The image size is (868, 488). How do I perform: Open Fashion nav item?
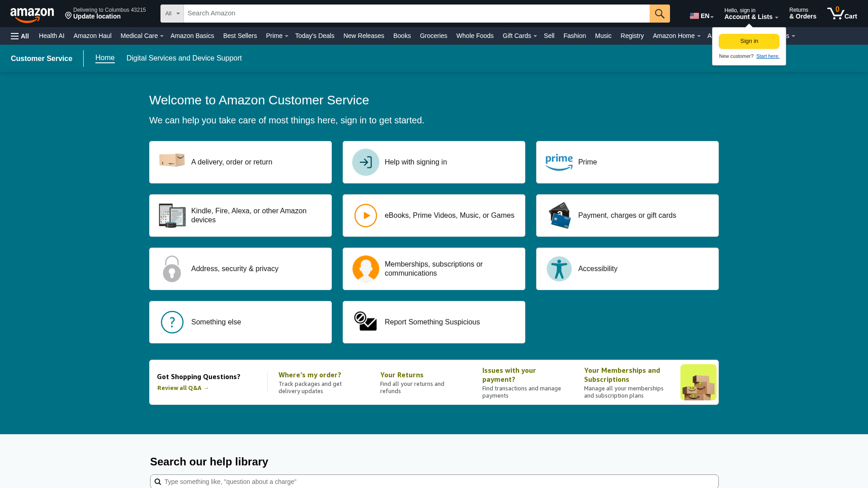575,36
